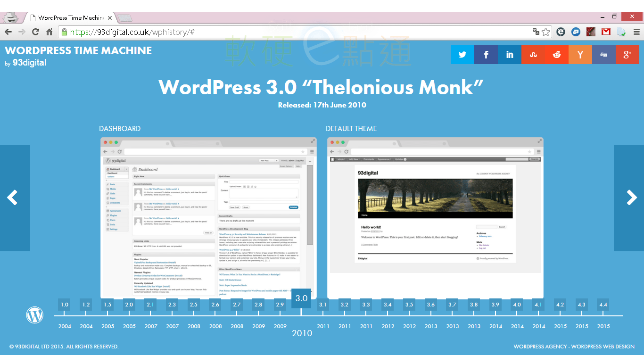Click the green padlock security icon
Screen dimensions: 644x355
point(64,32)
